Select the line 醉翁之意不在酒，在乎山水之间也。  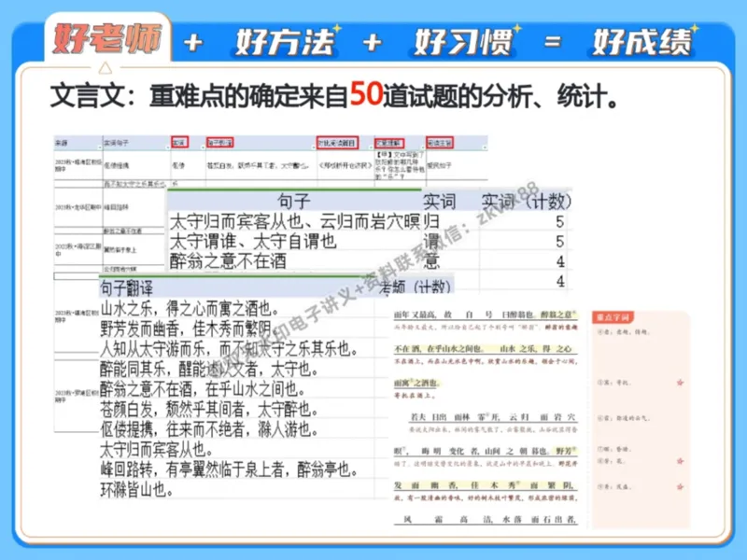(202, 389)
